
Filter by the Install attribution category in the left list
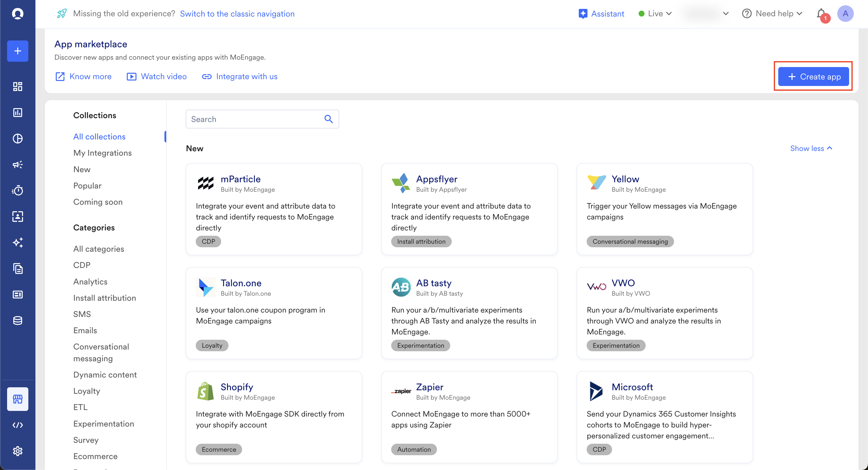[x=105, y=298]
